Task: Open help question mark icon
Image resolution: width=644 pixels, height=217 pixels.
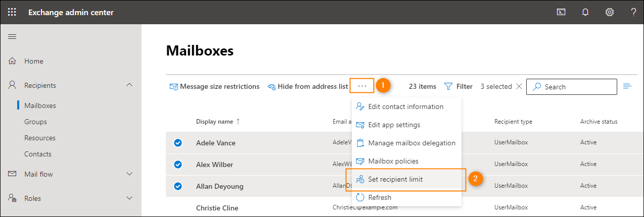Action: (x=633, y=12)
